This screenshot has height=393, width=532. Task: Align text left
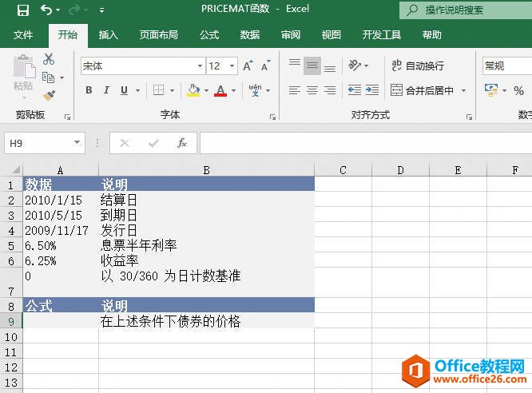(x=294, y=90)
